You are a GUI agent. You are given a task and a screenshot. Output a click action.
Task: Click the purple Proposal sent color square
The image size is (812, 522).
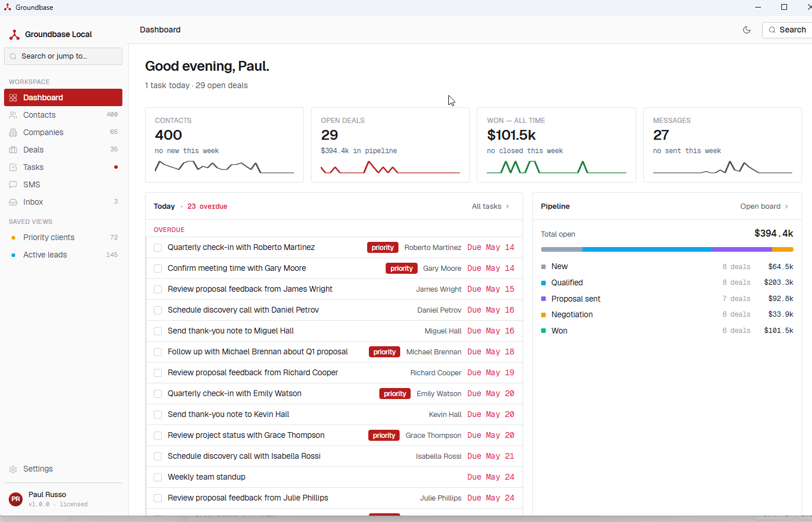point(543,299)
